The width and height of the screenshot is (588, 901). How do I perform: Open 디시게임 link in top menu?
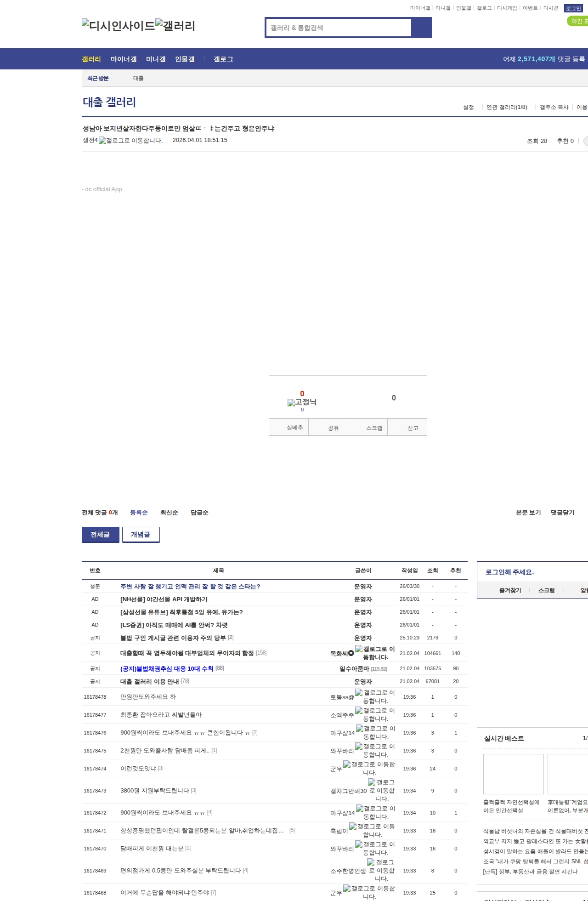pos(507,8)
